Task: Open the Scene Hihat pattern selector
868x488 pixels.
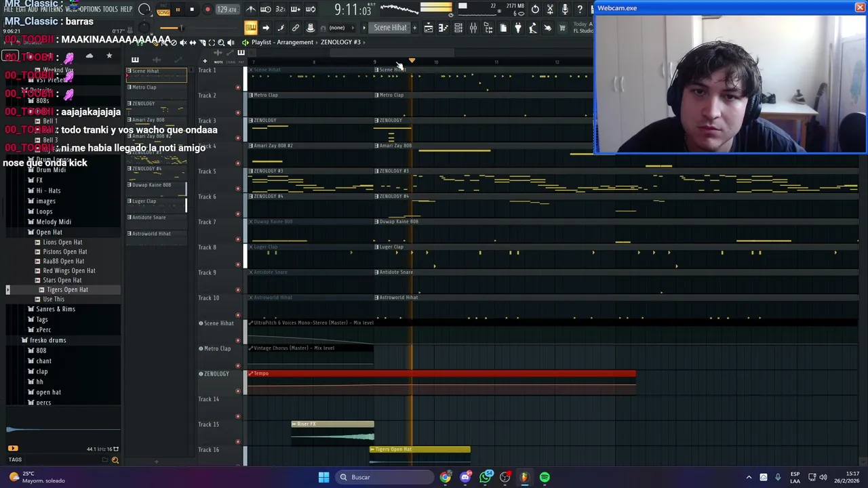Action: [x=391, y=28]
